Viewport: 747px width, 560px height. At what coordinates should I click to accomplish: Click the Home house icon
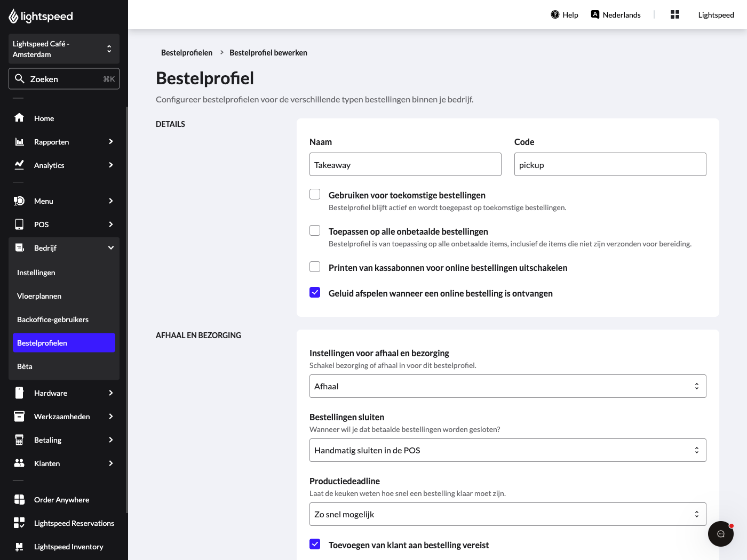click(19, 118)
